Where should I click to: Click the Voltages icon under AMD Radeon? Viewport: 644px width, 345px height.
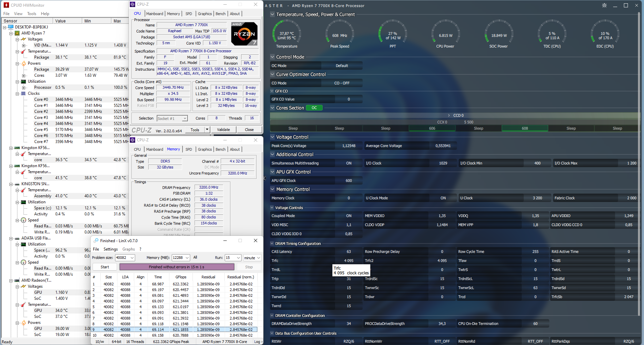(23, 286)
